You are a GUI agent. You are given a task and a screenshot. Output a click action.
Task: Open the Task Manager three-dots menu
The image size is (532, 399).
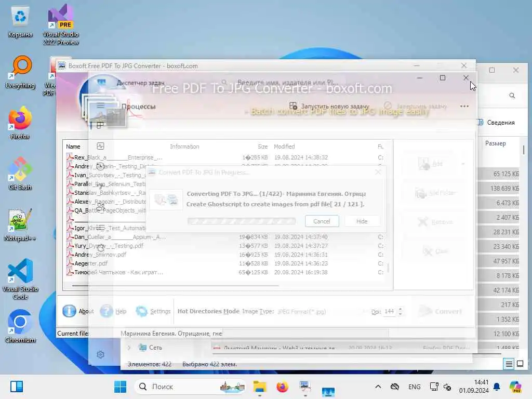[464, 106]
